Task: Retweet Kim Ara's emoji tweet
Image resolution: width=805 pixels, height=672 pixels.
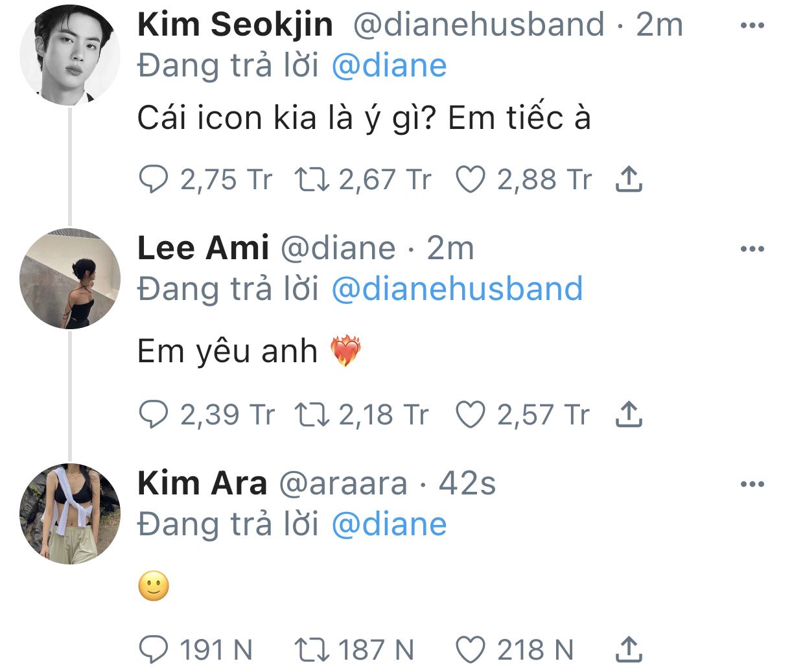Action: 312,650
